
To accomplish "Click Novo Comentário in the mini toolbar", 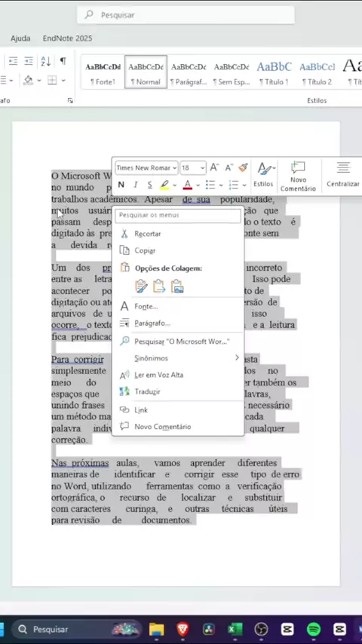I will (299, 176).
